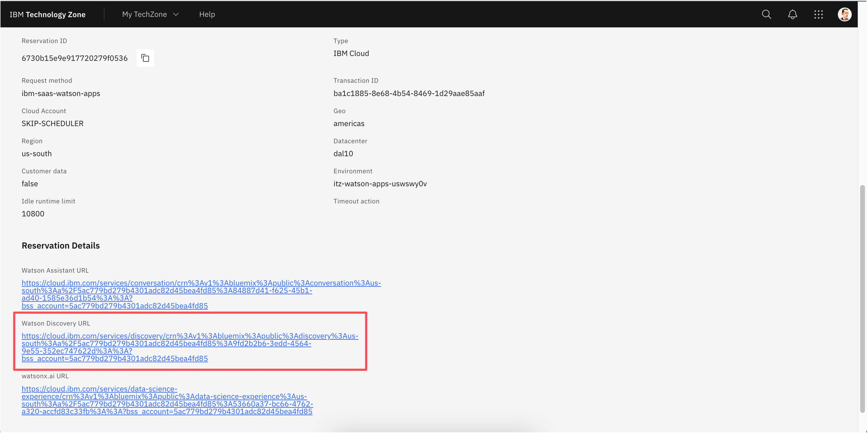Click the Datacenter value dal10

(x=343, y=153)
